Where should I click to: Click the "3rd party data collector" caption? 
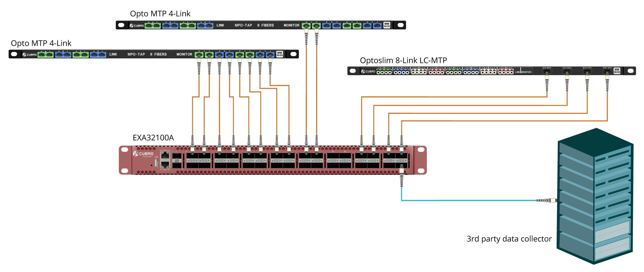click(x=509, y=239)
